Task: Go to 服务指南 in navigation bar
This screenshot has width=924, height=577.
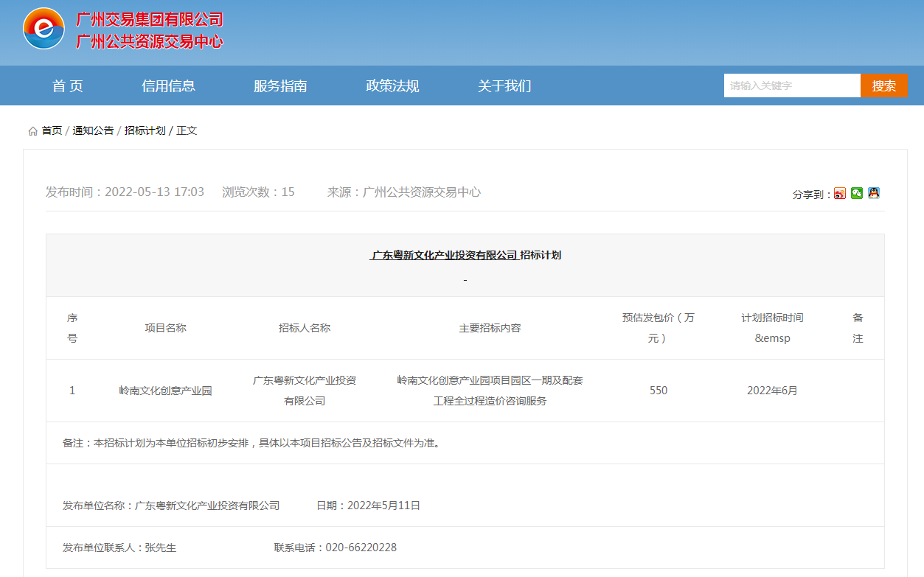Action: pyautogui.click(x=280, y=86)
